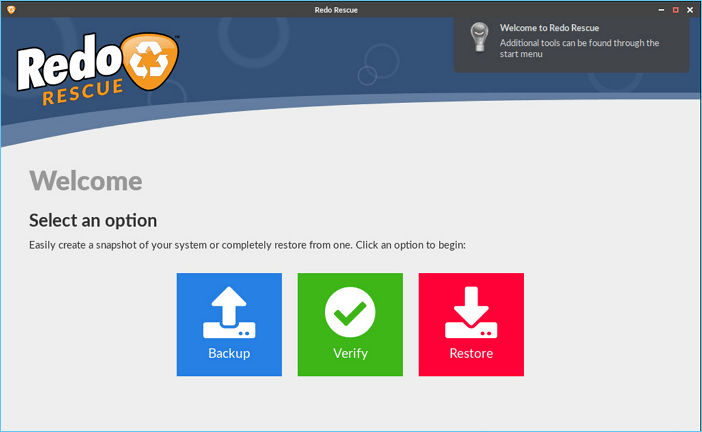
Task: Click the 'Easily create a snapshot' description text
Action: click(247, 245)
